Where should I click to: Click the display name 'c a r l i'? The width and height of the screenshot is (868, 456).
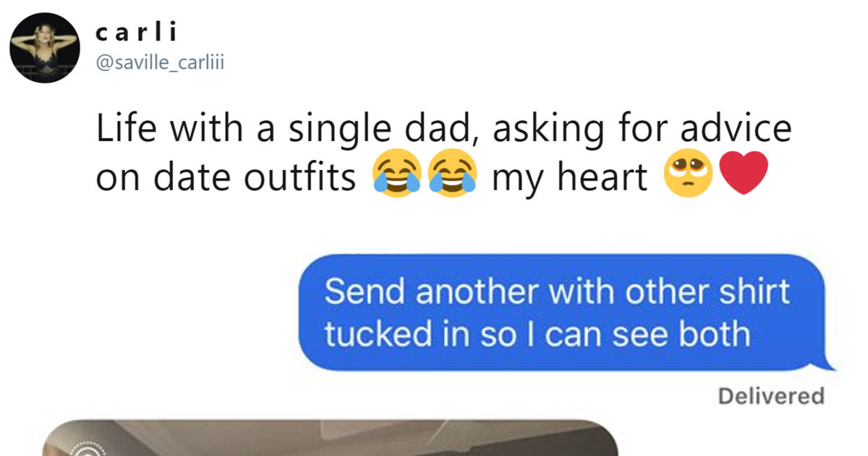tap(136, 32)
